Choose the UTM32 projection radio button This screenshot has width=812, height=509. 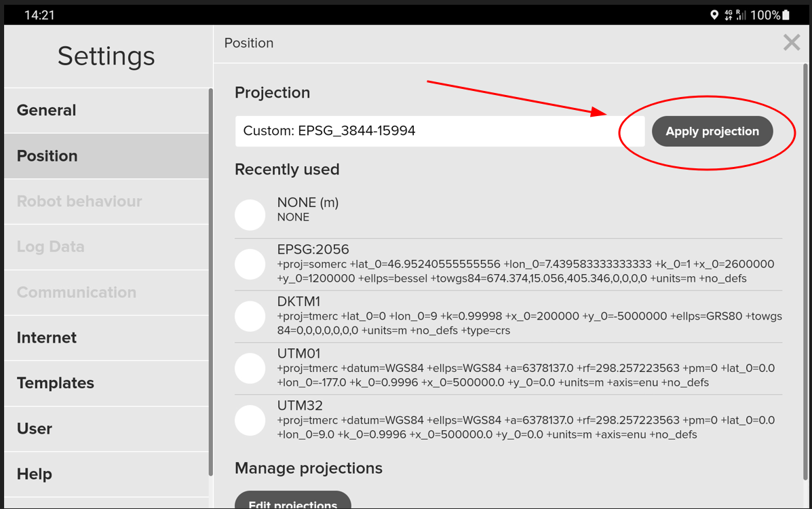coord(250,420)
